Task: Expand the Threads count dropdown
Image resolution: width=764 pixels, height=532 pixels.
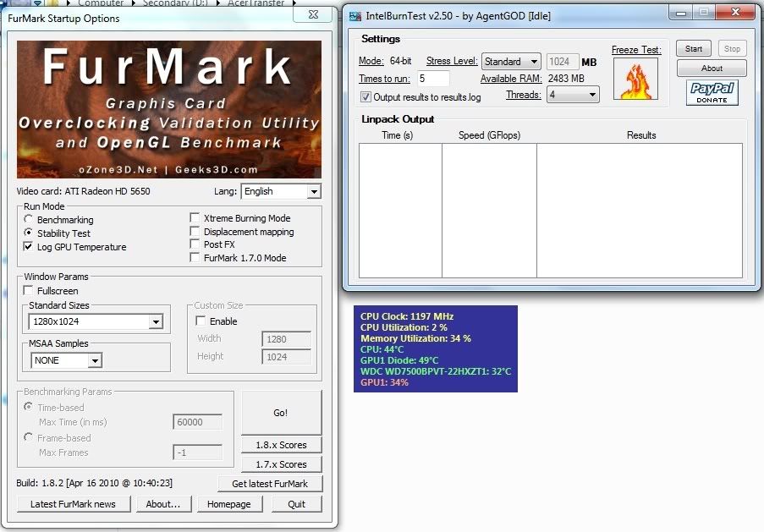Action: pos(591,96)
